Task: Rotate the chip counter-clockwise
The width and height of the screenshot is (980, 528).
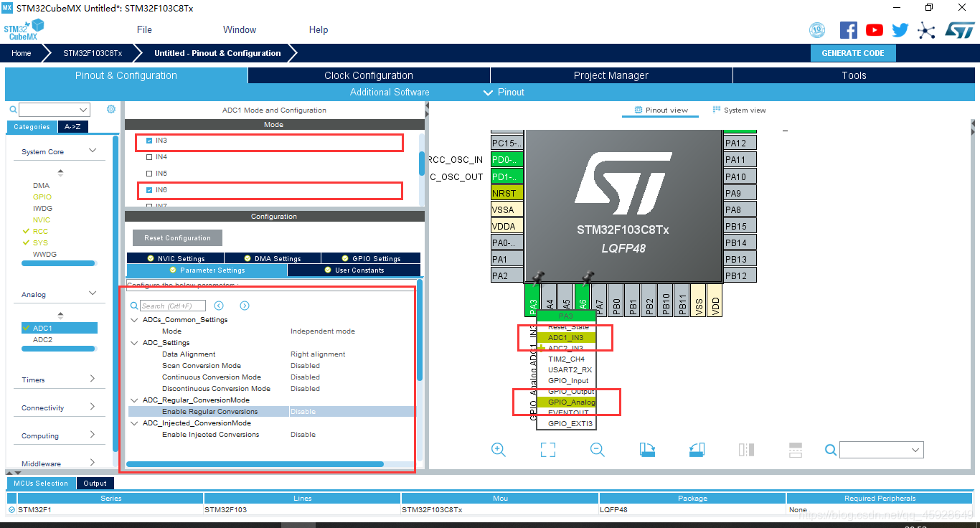Action: coord(697,450)
